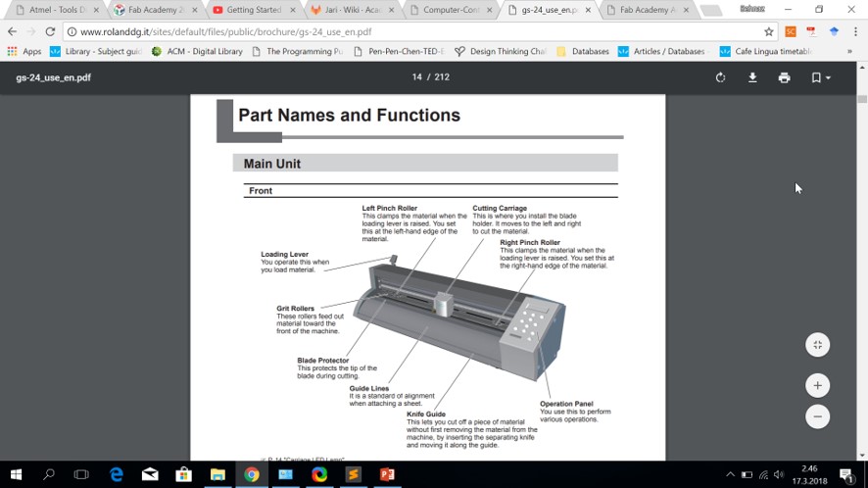Open Design Thinking Chal bookmark
The height and width of the screenshot is (488, 868).
pos(501,52)
